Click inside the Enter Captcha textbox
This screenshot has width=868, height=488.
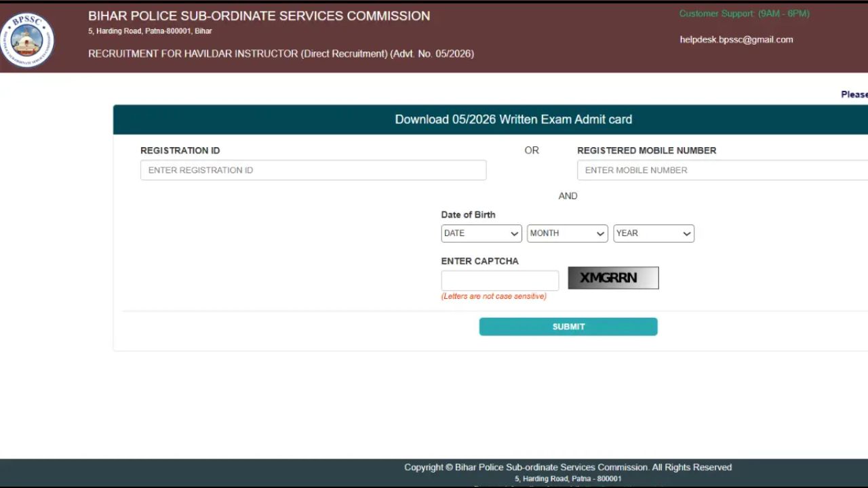tap(500, 280)
